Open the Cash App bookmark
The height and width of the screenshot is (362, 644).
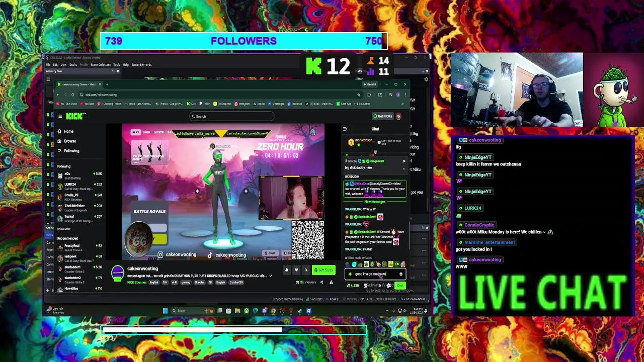tap(344, 104)
